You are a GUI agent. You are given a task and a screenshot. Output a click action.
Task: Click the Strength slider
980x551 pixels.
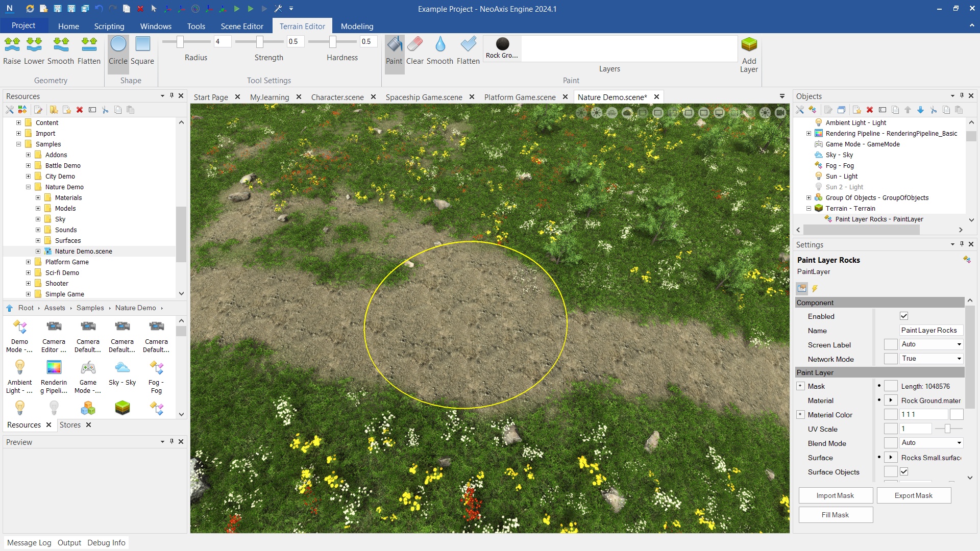pyautogui.click(x=260, y=41)
